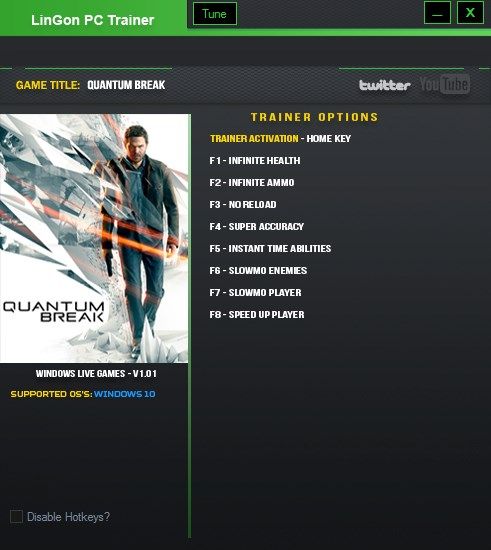This screenshot has height=550, width=491.
Task: Close the trainer with the X button
Action: tap(470, 13)
